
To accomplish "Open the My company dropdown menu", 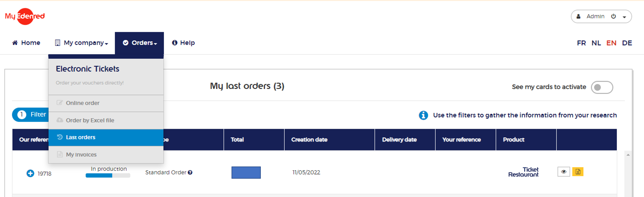I will coord(81,43).
